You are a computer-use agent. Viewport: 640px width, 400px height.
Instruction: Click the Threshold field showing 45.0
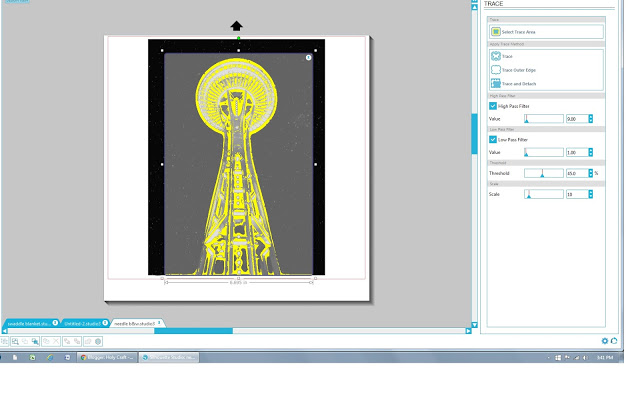[x=577, y=173]
